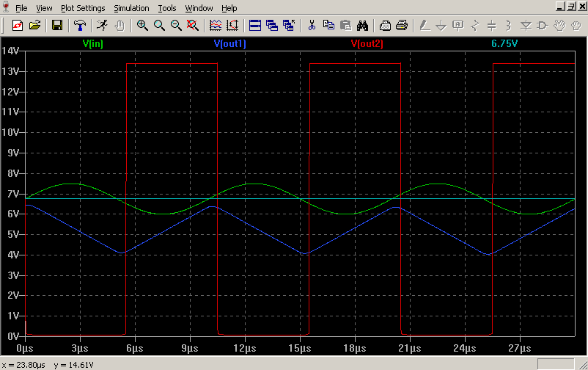Click the V(out2) trace label

click(367, 43)
